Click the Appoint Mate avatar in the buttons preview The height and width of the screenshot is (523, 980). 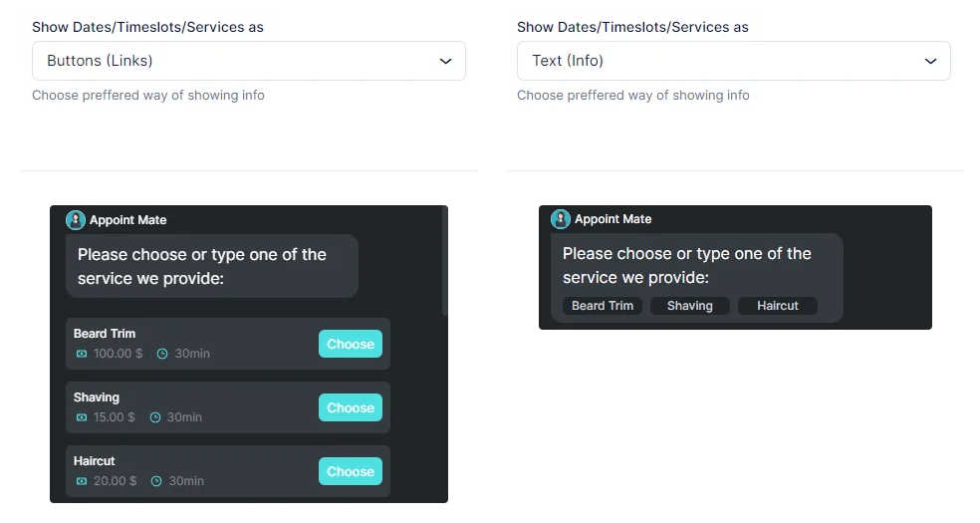point(76,220)
